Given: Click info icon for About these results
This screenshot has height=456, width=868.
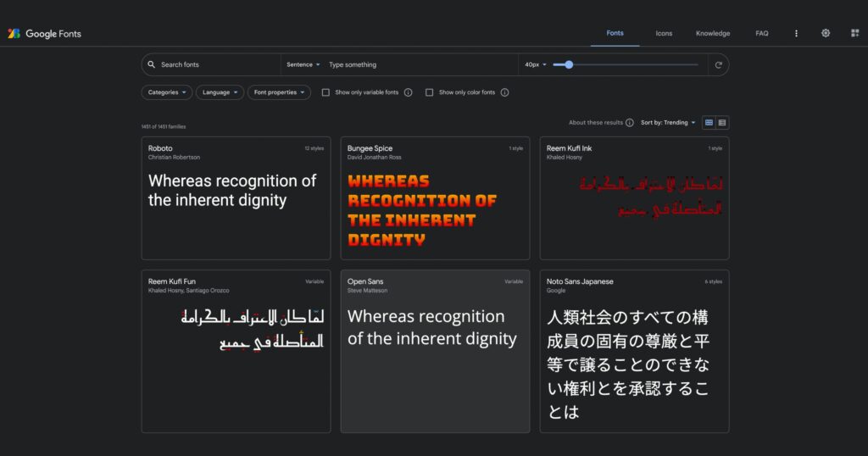Looking at the screenshot, I should pyautogui.click(x=630, y=123).
